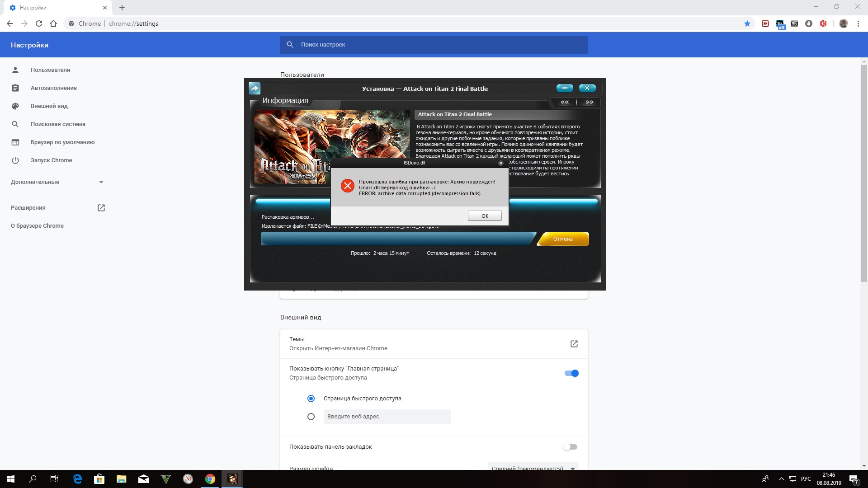Click OK in the ISDone.dll error dialog

pos(485,216)
